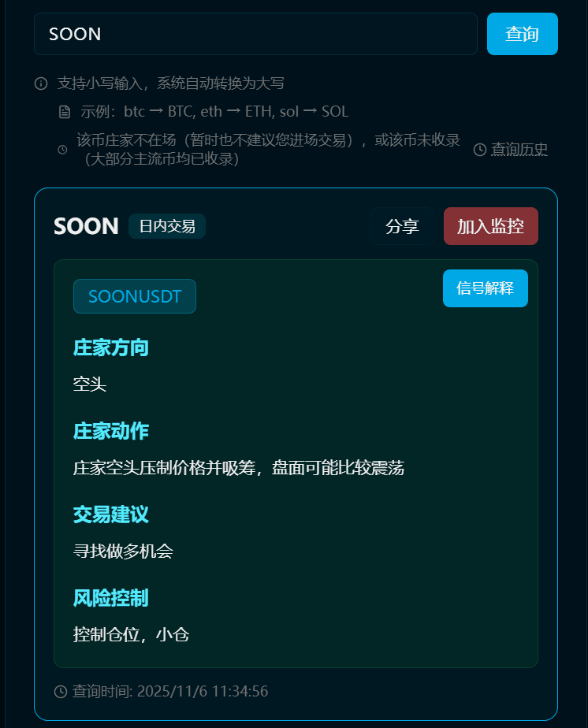Click the 风险控制 heading
The width and height of the screenshot is (588, 728).
pyautogui.click(x=110, y=598)
